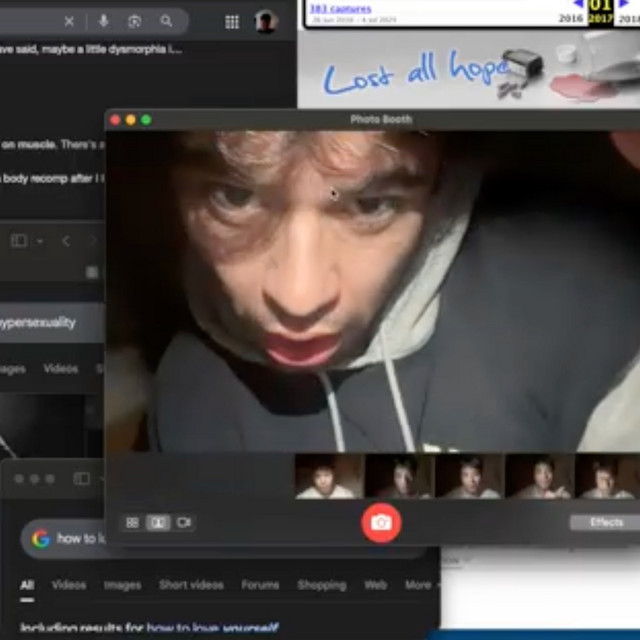The image size is (640, 640).
Task: Click the red camera capture button
Action: point(381,523)
